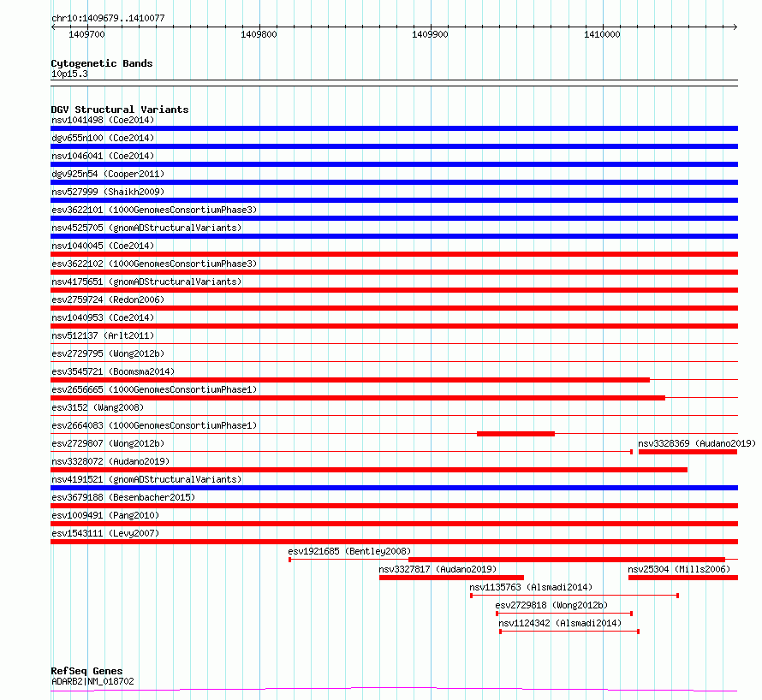
Task: Click the esv1543111 (Levy2007) label
Action: coord(105,533)
